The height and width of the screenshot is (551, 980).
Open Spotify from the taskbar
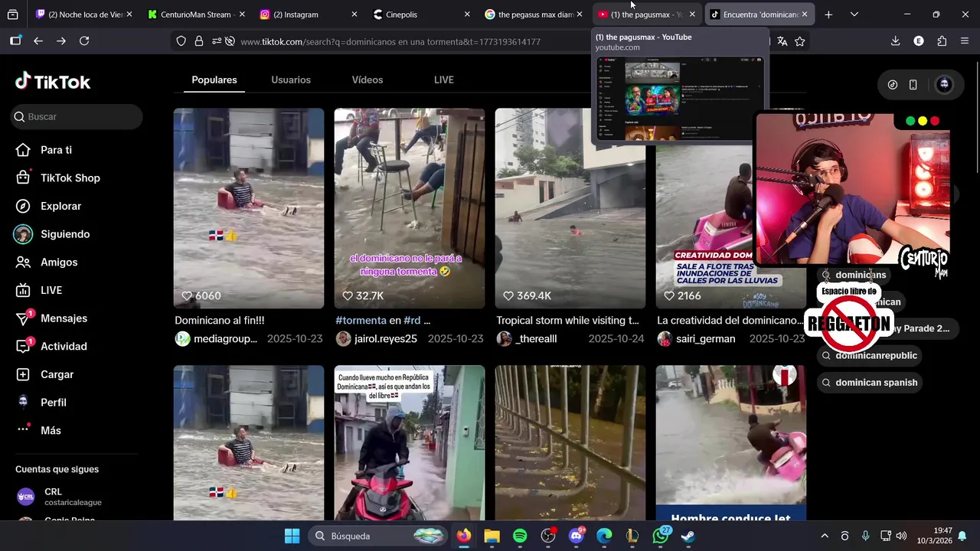pos(520,536)
